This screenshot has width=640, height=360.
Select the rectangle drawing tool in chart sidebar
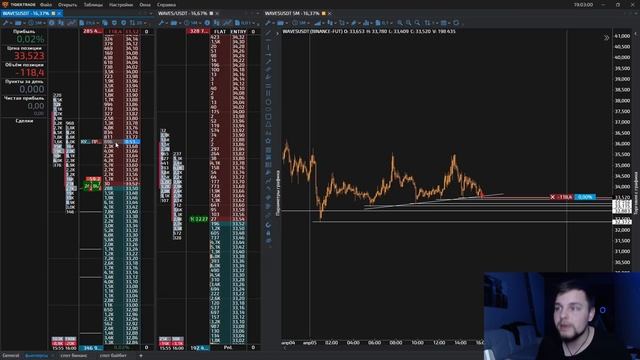[x=268, y=118]
